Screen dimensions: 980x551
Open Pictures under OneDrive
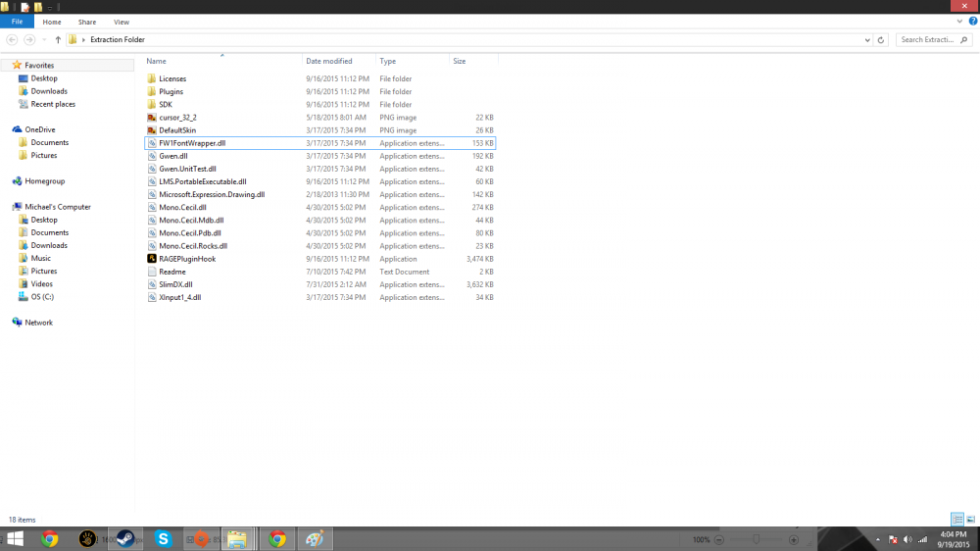[44, 155]
